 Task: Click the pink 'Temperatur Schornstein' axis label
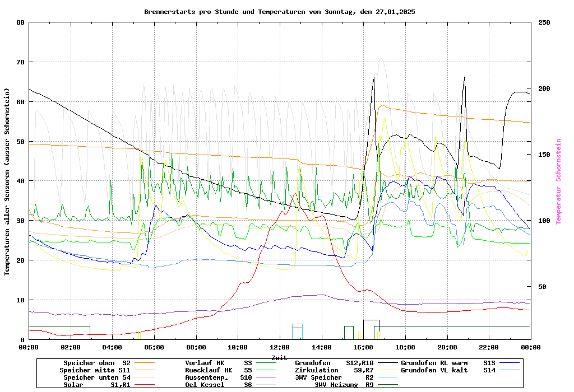pyautogui.click(x=558, y=181)
